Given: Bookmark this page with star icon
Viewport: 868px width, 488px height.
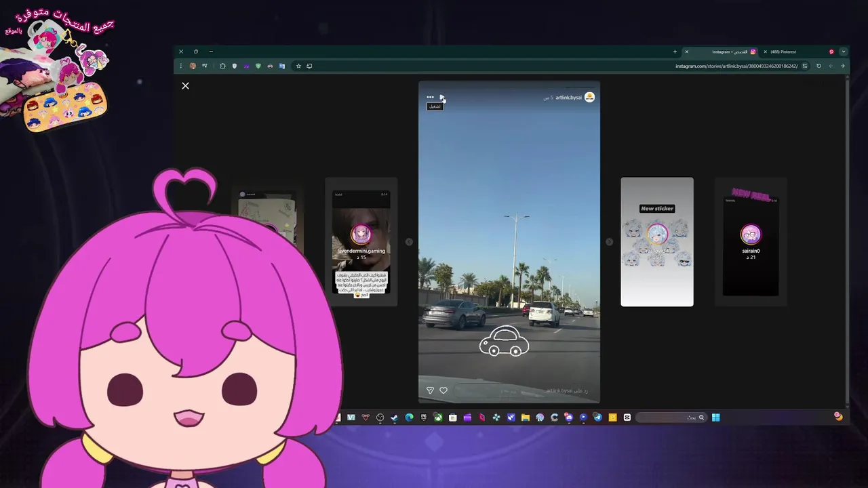Looking at the screenshot, I should 298,66.
